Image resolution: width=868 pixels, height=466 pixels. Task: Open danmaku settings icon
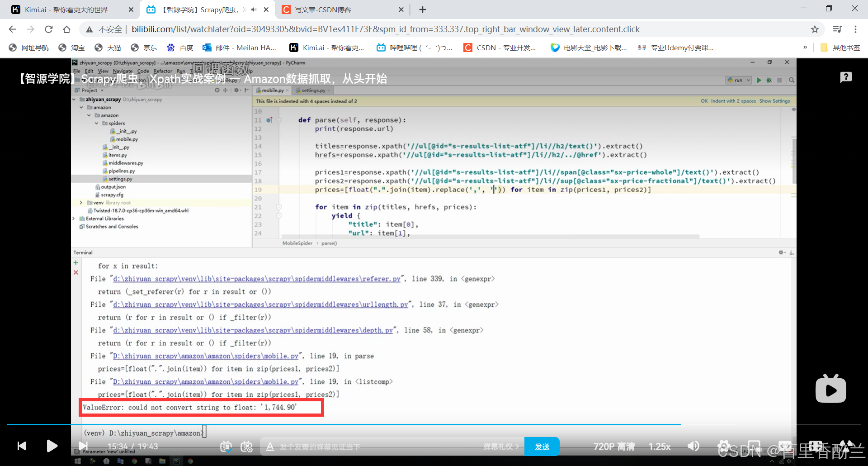coord(246,447)
